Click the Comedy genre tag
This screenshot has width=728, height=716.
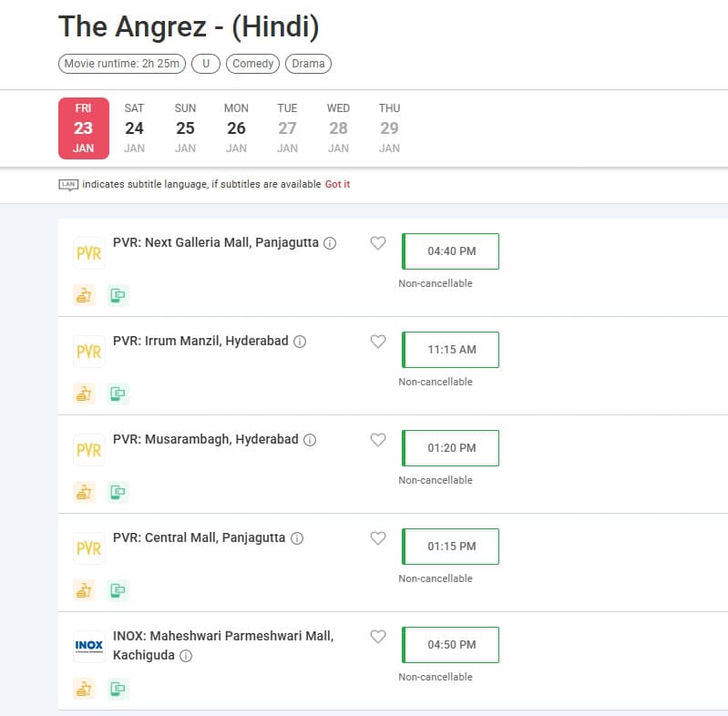253,64
